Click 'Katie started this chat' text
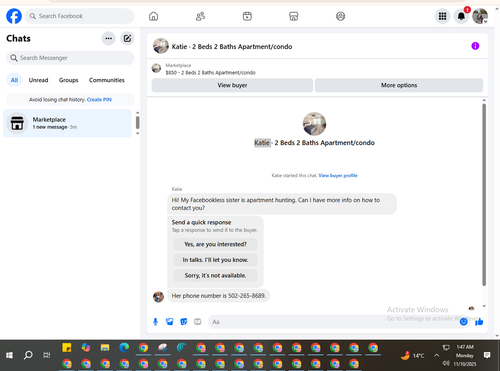The width and height of the screenshot is (500, 371). (x=294, y=175)
